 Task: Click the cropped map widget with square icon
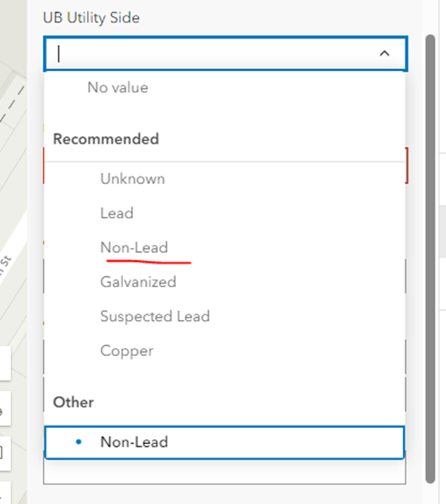tap(4, 453)
